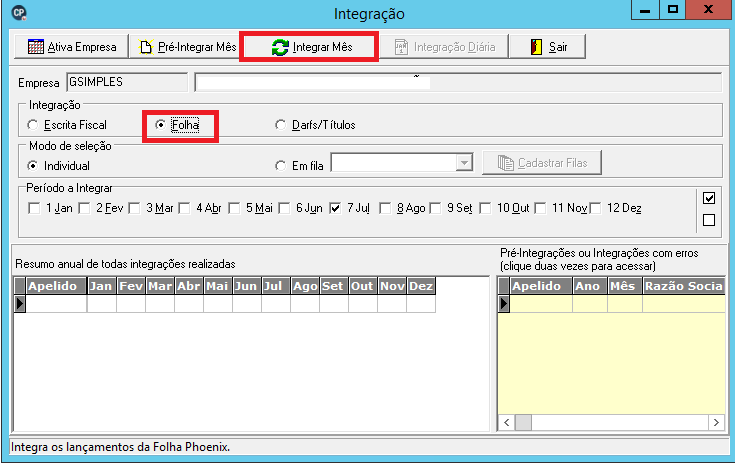Screen dimensions: 735x464
Task: Click the Fev column header
Action: 131,286
